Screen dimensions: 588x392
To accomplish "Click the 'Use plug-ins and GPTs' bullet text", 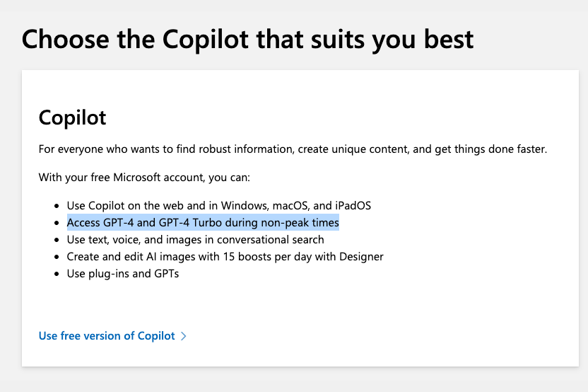I will coord(123,273).
